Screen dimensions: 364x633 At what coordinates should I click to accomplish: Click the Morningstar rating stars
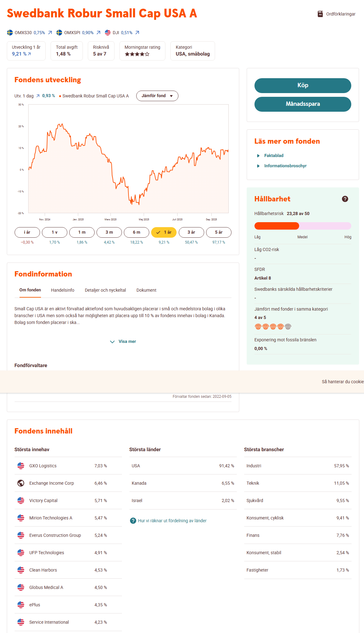point(137,54)
